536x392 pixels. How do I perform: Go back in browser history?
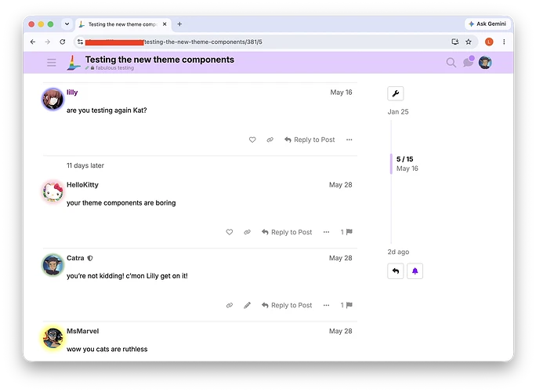click(33, 42)
